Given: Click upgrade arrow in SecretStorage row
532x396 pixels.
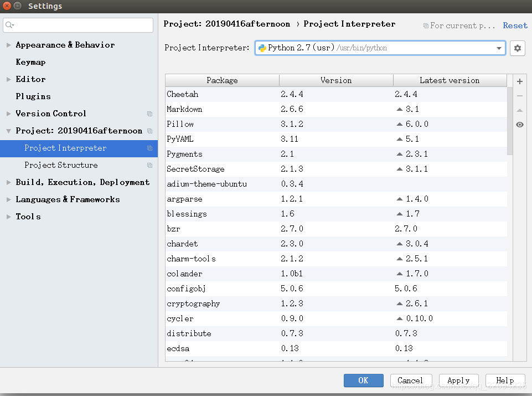Looking at the screenshot, I should click(x=400, y=169).
